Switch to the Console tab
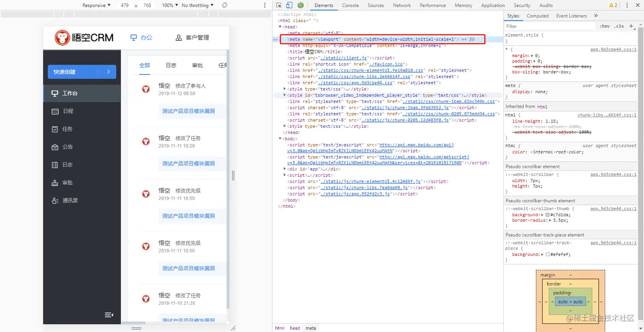Image resolution: width=644 pixels, height=332 pixels. pyautogui.click(x=351, y=5)
